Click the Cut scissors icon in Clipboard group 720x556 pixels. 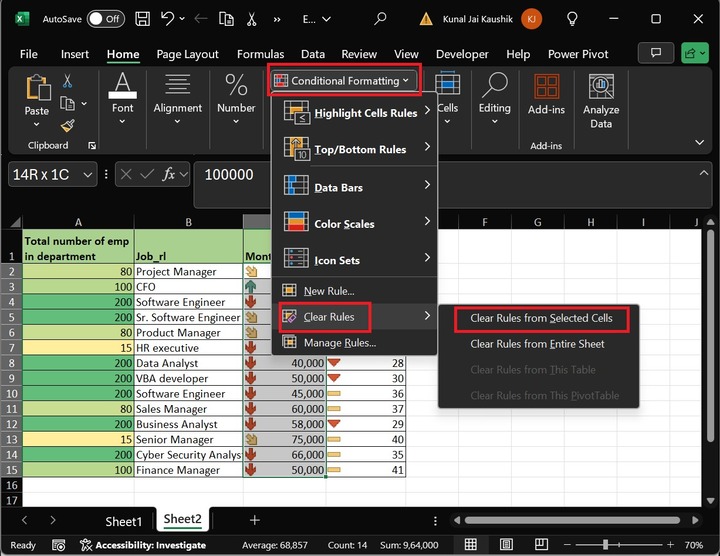[x=67, y=81]
